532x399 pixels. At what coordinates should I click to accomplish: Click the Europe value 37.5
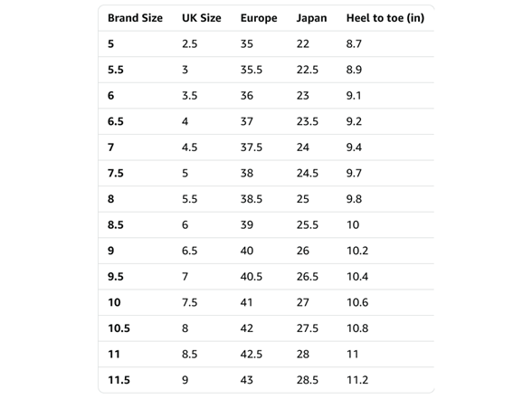point(252,147)
